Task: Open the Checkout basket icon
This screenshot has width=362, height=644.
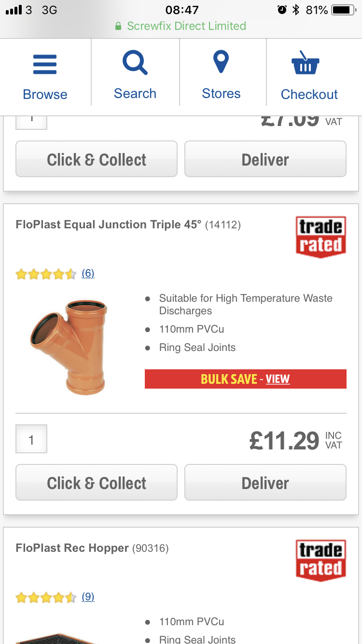Action: tap(305, 63)
